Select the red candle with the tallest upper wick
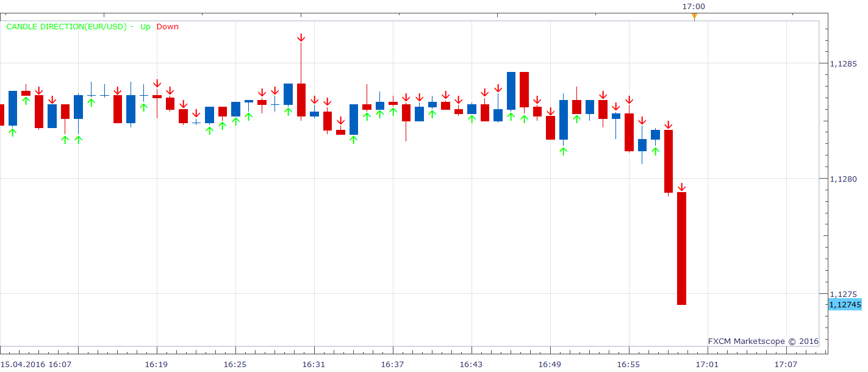The width and height of the screenshot is (868, 372). pos(301,99)
